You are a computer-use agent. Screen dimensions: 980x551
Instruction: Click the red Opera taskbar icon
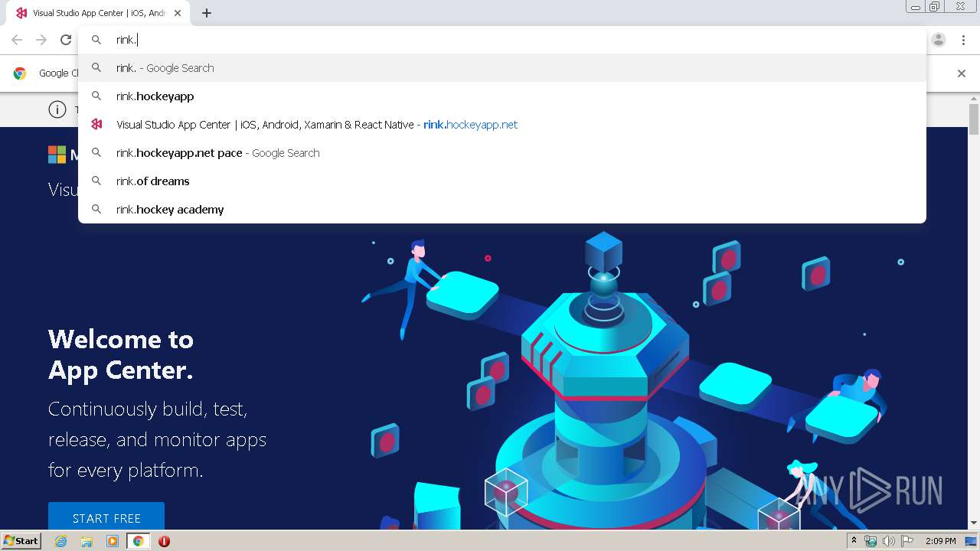point(164,541)
